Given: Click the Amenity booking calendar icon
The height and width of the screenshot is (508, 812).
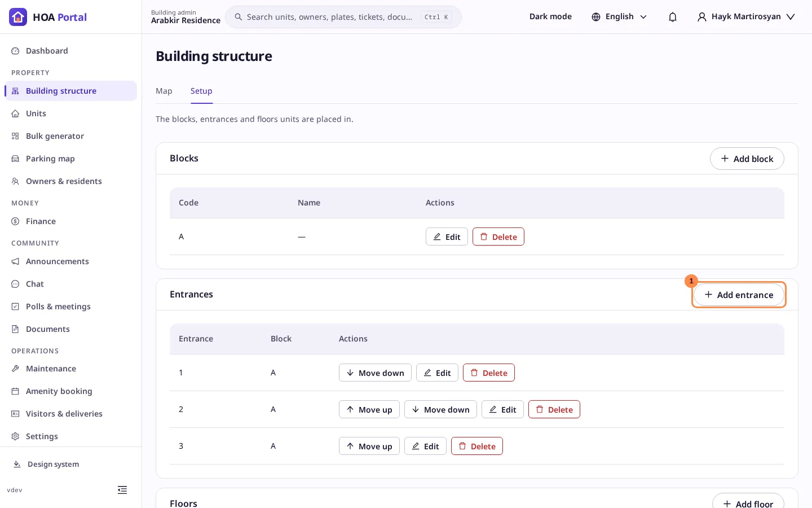Looking at the screenshot, I should 15,391.
